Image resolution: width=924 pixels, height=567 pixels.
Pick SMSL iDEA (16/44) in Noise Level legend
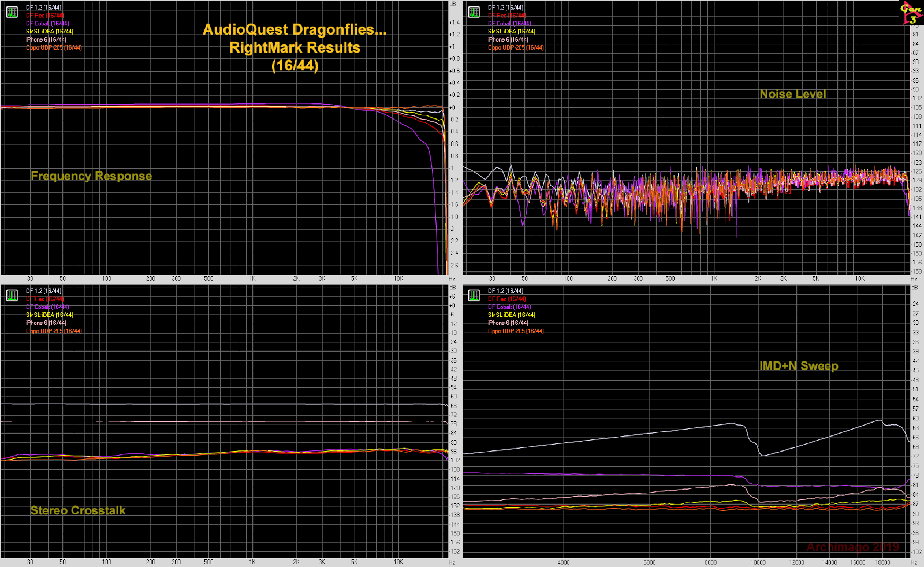point(512,32)
